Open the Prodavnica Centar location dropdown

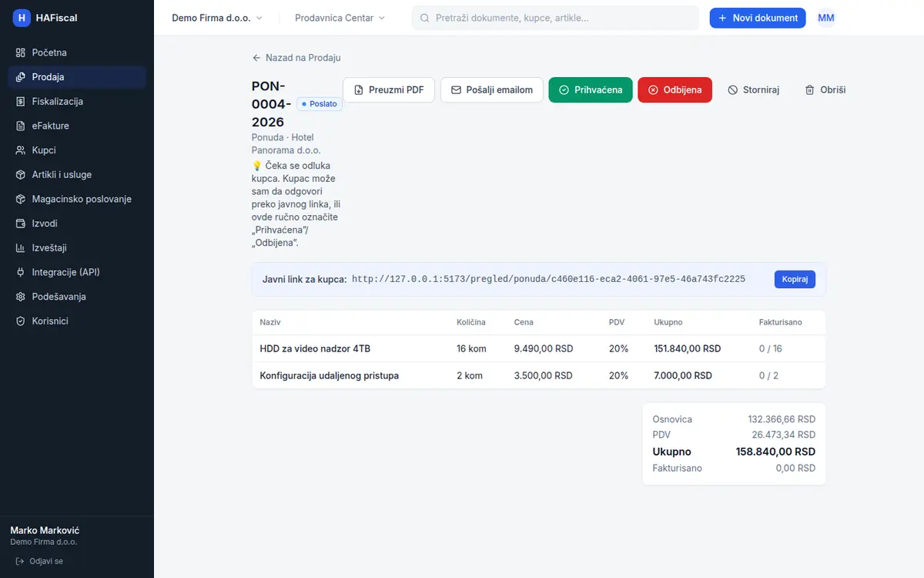[x=340, y=18]
